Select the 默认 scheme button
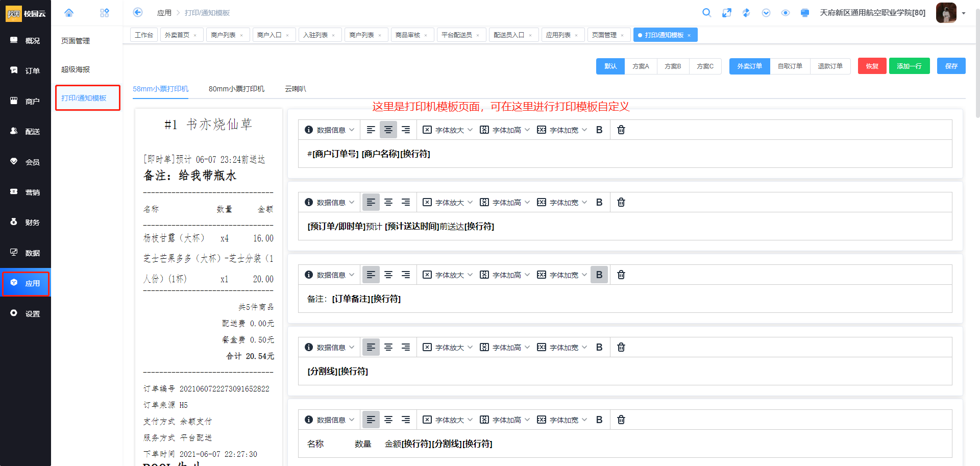The height and width of the screenshot is (466, 980). point(610,66)
